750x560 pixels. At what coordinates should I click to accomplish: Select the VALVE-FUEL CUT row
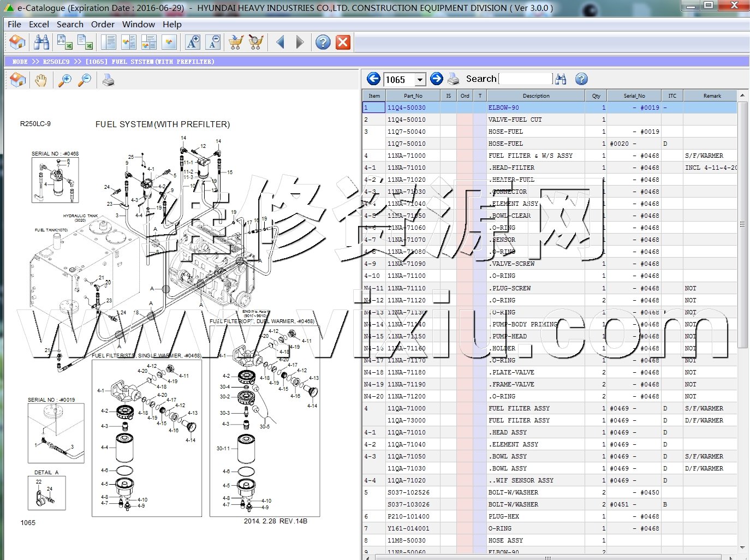pos(515,120)
